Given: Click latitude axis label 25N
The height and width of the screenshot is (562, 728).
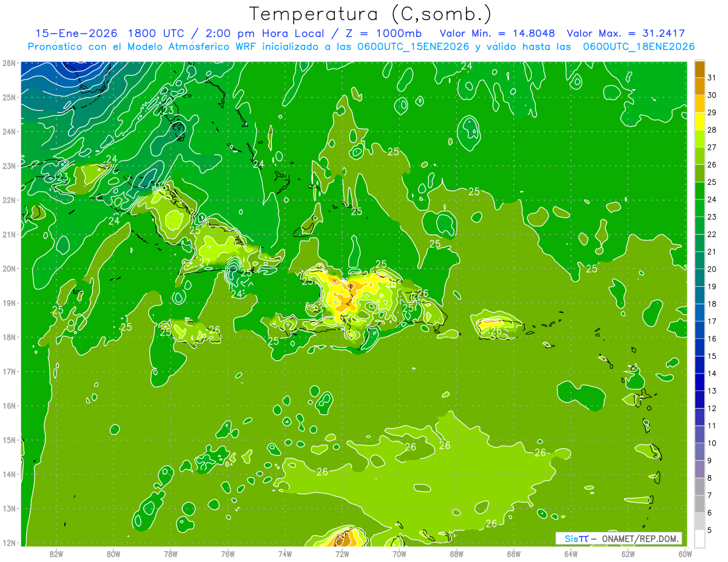Looking at the screenshot, I should coord(9,97).
